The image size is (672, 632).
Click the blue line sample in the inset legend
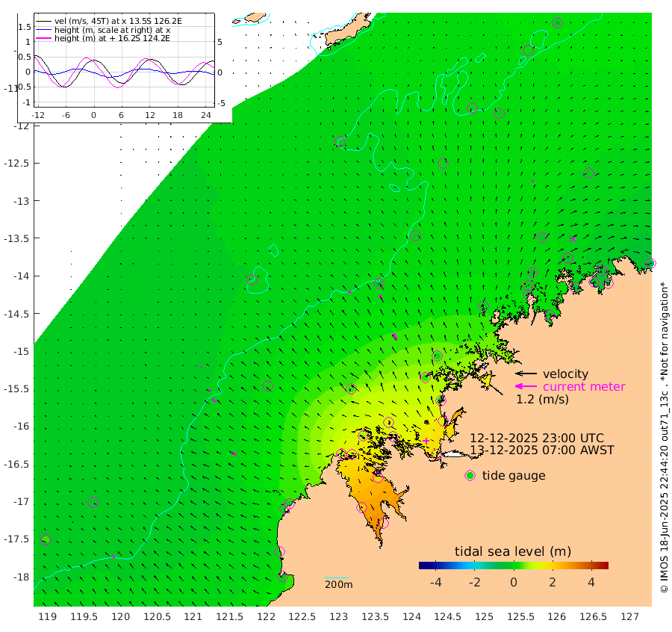[x=44, y=30]
